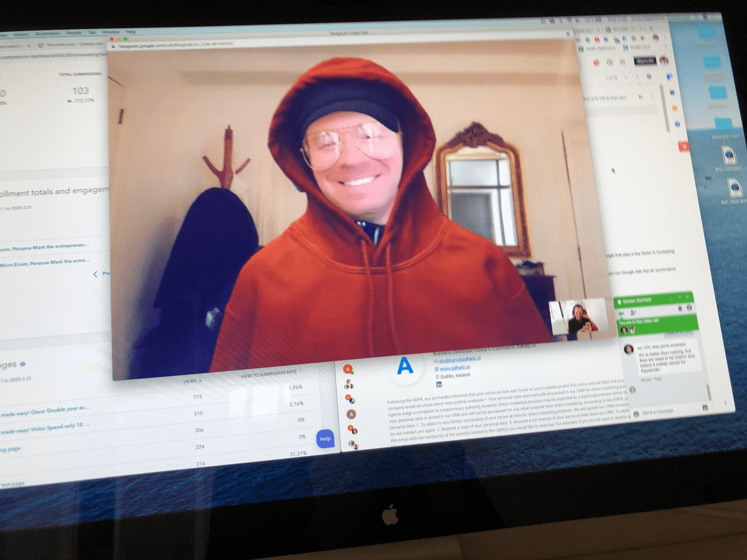Sort by the VIEWS column header

click(192, 381)
